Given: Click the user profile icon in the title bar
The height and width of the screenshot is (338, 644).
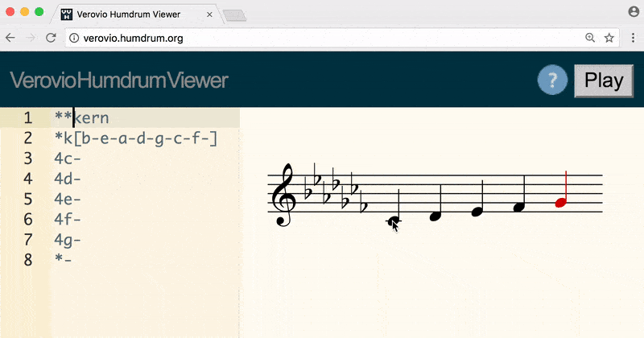Looking at the screenshot, I should 634,11.
